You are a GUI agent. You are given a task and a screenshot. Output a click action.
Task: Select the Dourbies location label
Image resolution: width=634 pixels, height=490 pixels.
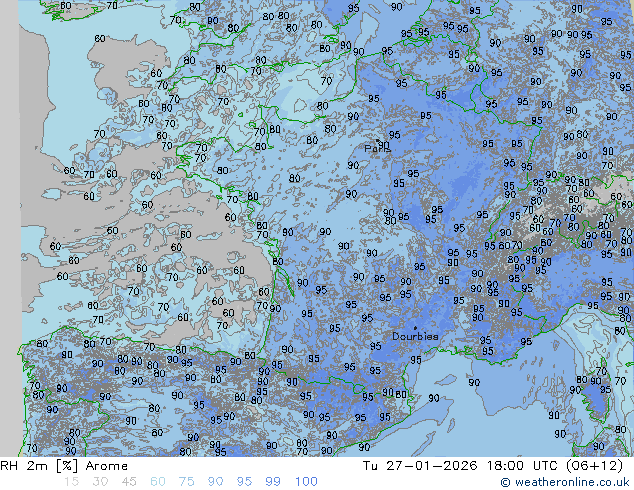click(414, 337)
